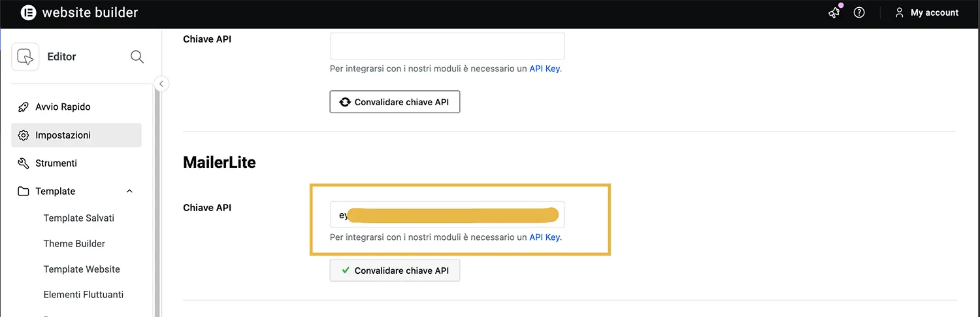
Task: Collapse the sidebar with the chevron button
Action: coord(161,84)
